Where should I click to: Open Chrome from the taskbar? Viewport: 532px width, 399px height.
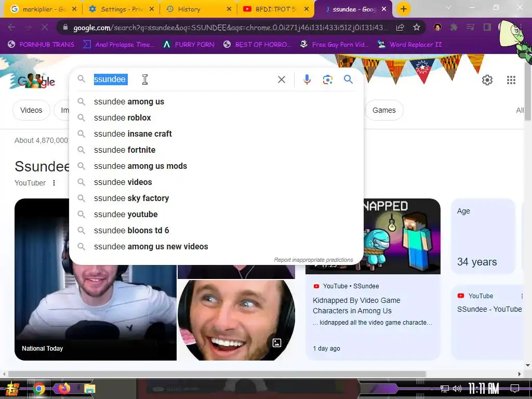pos(39,389)
